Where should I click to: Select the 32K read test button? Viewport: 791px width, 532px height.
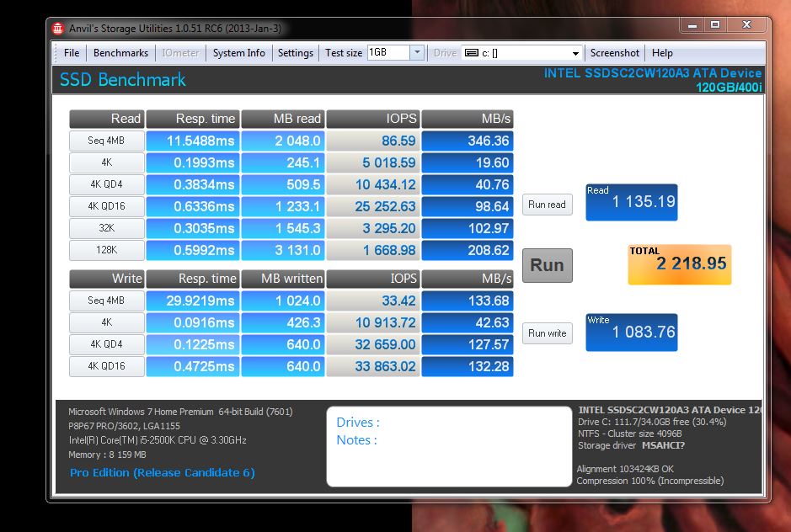[106, 228]
